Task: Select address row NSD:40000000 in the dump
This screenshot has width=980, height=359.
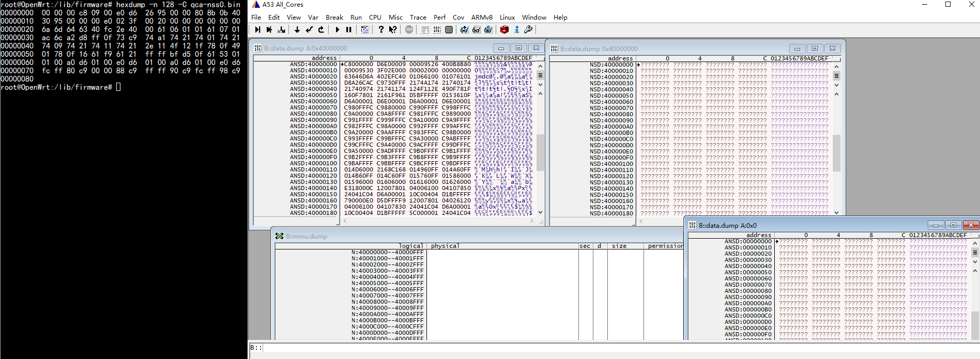Action: click(611, 65)
